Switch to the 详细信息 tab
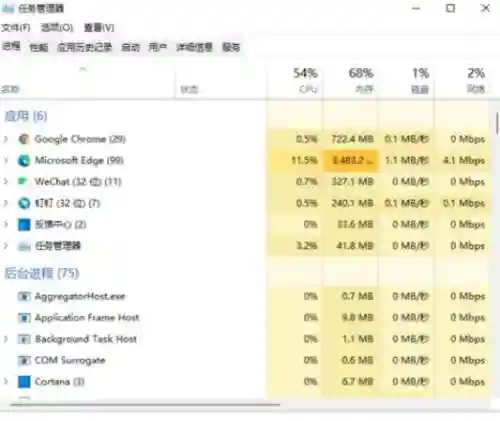Screen dimensions: 500x421 click(194, 47)
